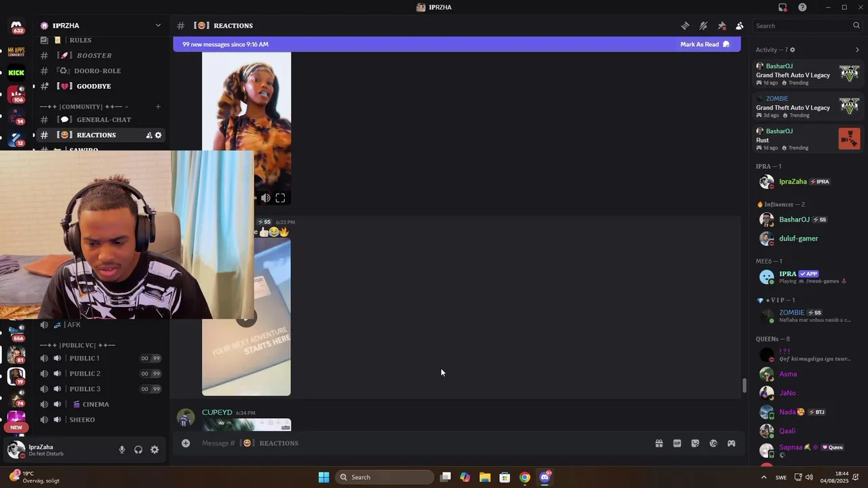
Task: Expand IPRZHA server dropdown menu
Action: pyautogui.click(x=158, y=26)
